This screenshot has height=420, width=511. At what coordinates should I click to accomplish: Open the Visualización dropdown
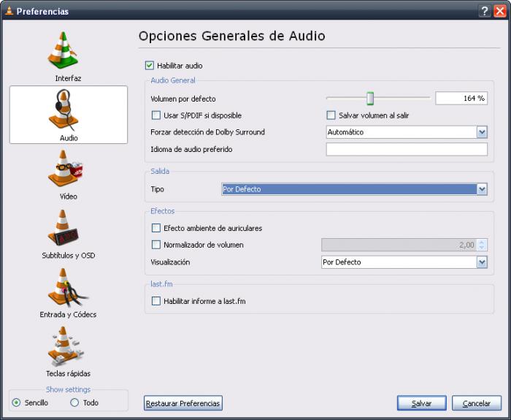point(404,262)
